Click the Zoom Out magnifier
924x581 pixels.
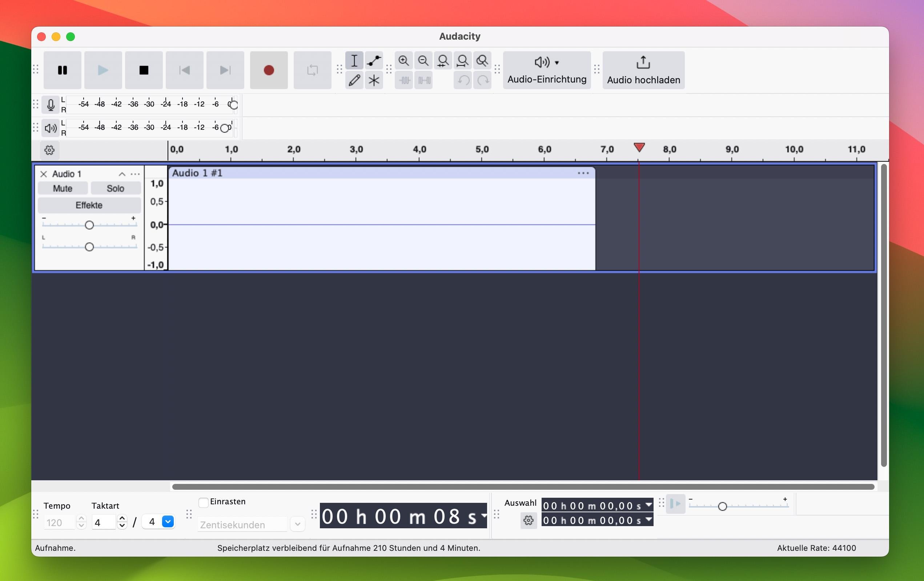pyautogui.click(x=423, y=61)
